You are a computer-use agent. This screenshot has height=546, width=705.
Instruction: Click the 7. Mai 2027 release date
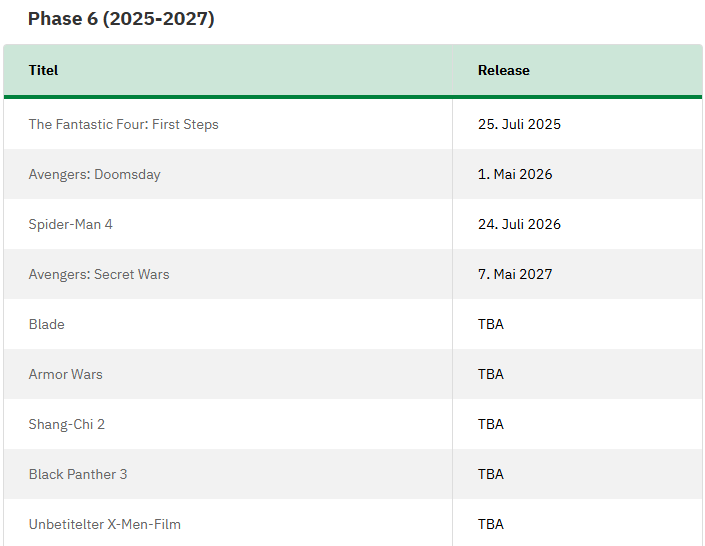[515, 274]
